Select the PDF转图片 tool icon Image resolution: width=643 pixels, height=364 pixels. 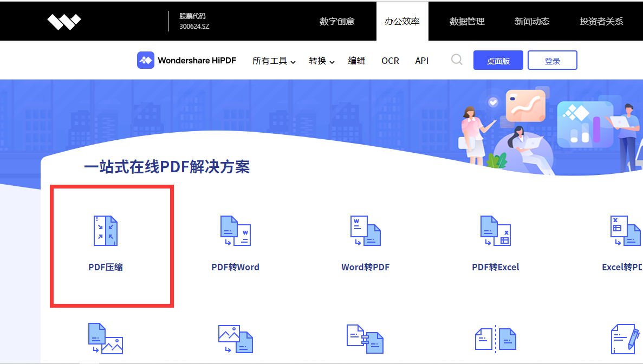click(106, 339)
